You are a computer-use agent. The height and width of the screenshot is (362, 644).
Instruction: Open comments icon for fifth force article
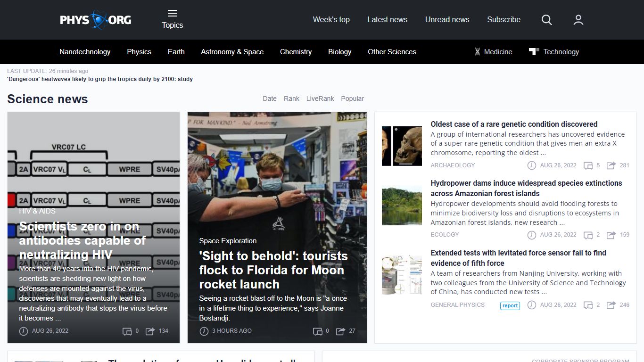588,305
